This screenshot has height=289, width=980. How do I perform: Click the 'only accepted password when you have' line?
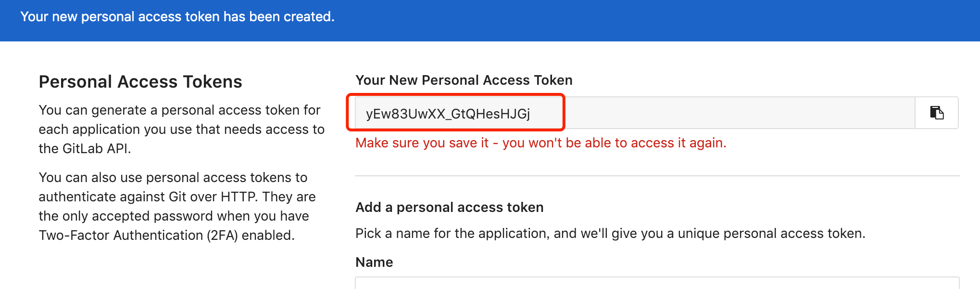174,216
